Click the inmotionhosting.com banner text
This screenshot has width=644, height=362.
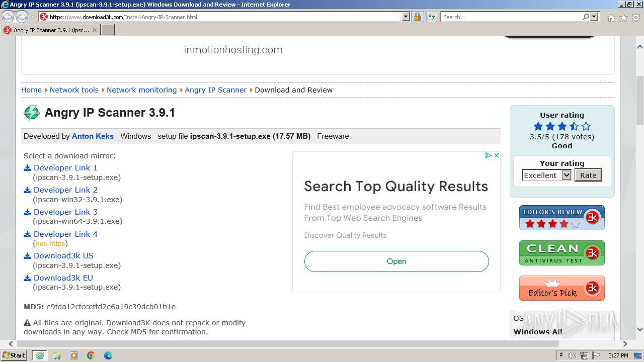[233, 50]
